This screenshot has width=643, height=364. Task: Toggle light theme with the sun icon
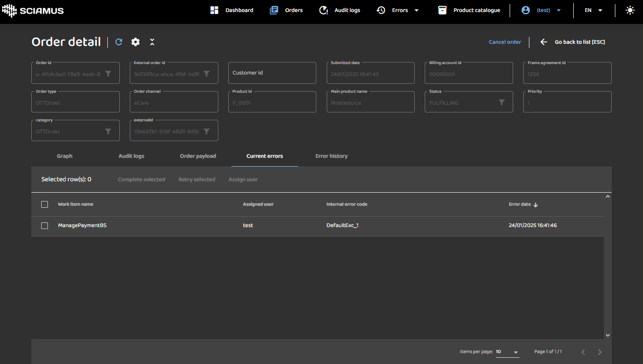coord(630,10)
